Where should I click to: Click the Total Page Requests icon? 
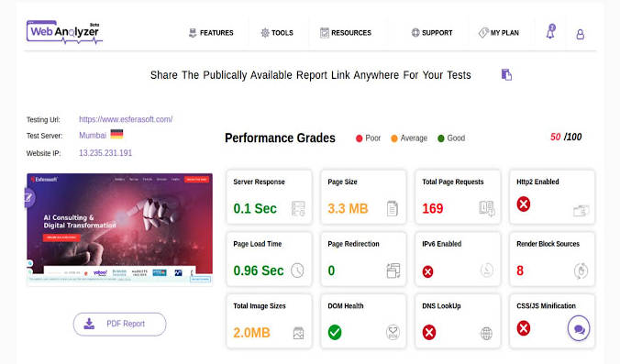(487, 208)
